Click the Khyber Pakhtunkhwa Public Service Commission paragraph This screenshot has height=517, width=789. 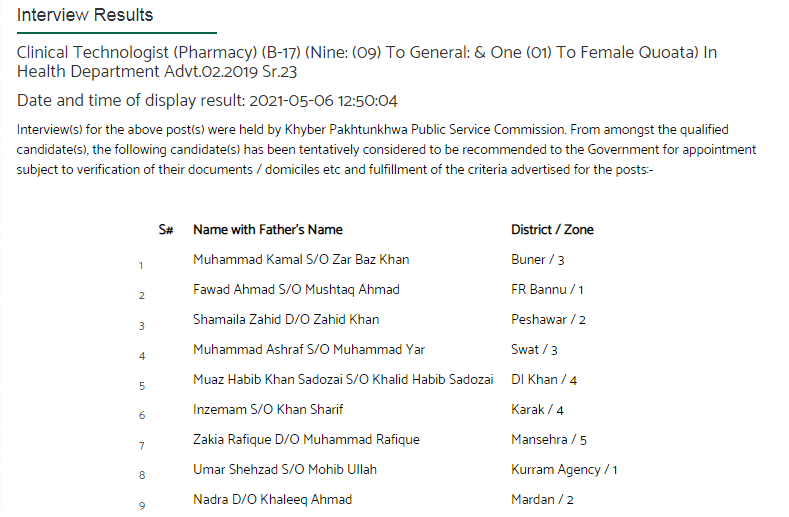386,150
